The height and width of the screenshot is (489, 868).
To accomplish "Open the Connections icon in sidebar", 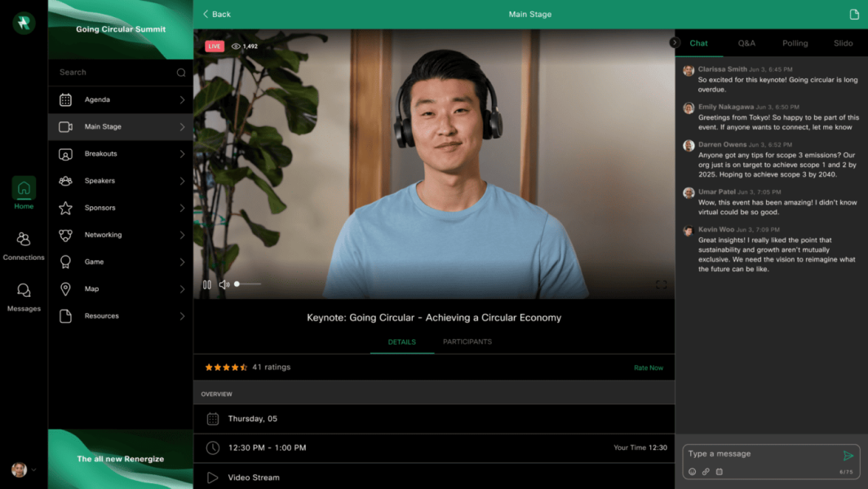I will (x=24, y=240).
